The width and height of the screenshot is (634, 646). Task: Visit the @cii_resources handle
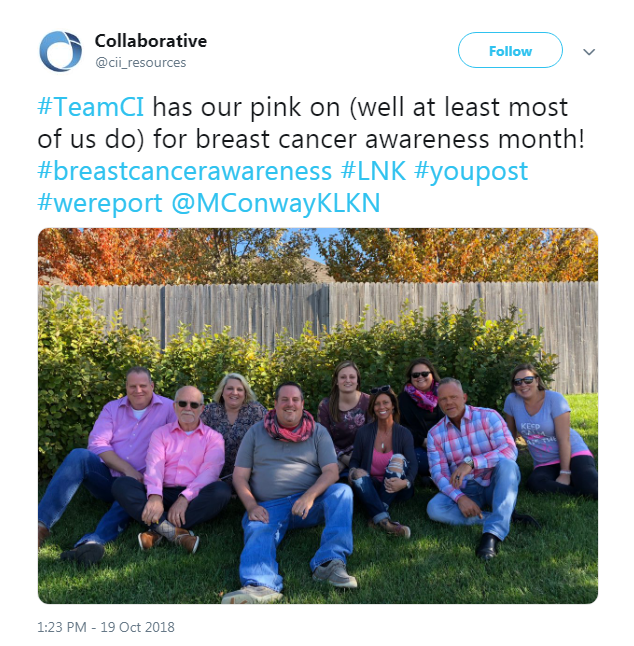point(140,63)
